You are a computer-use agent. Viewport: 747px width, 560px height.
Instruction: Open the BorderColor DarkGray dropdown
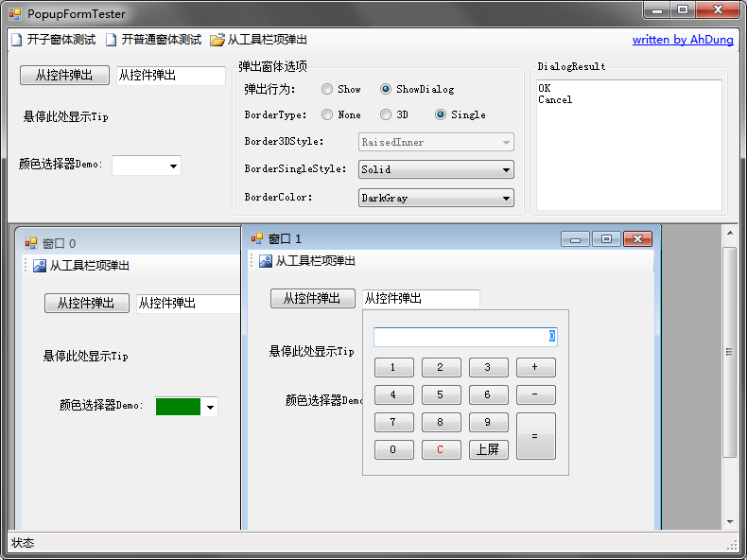[436, 198]
